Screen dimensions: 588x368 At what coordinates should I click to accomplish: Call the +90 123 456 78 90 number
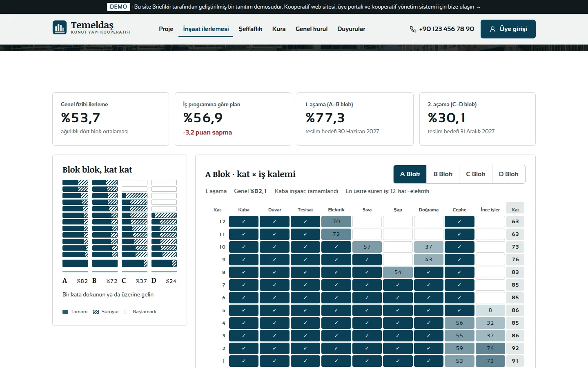pyautogui.click(x=442, y=29)
